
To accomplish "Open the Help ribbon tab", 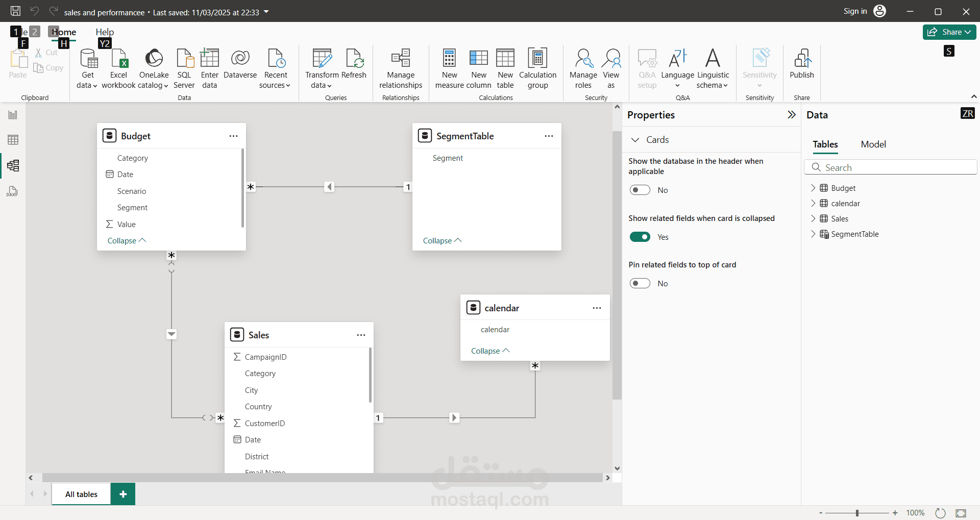I will click(x=105, y=32).
